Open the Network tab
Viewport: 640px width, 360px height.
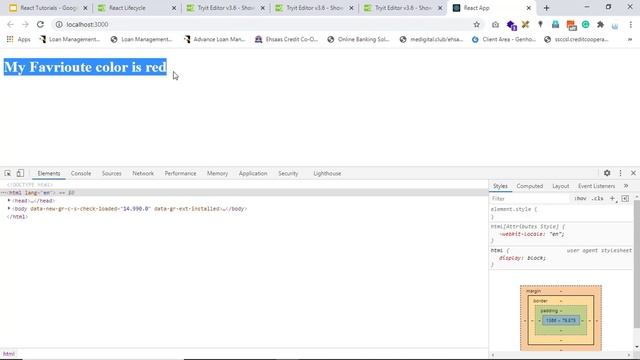click(x=143, y=173)
